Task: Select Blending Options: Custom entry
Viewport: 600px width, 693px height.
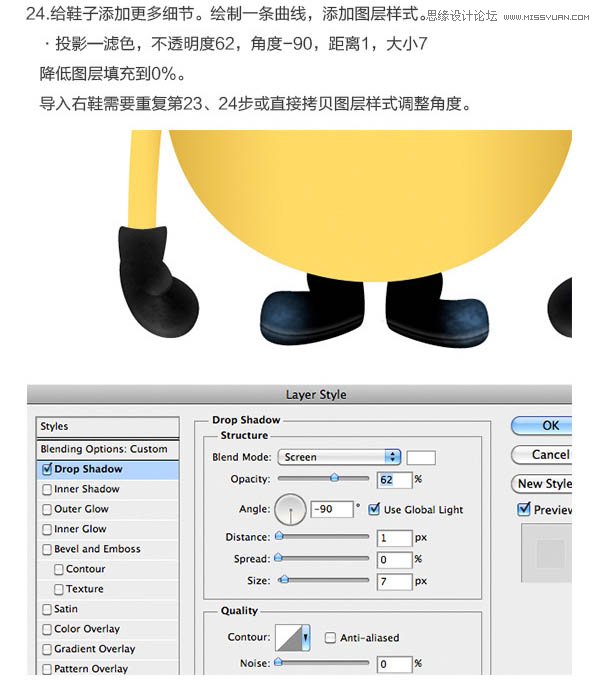Action: click(x=108, y=449)
